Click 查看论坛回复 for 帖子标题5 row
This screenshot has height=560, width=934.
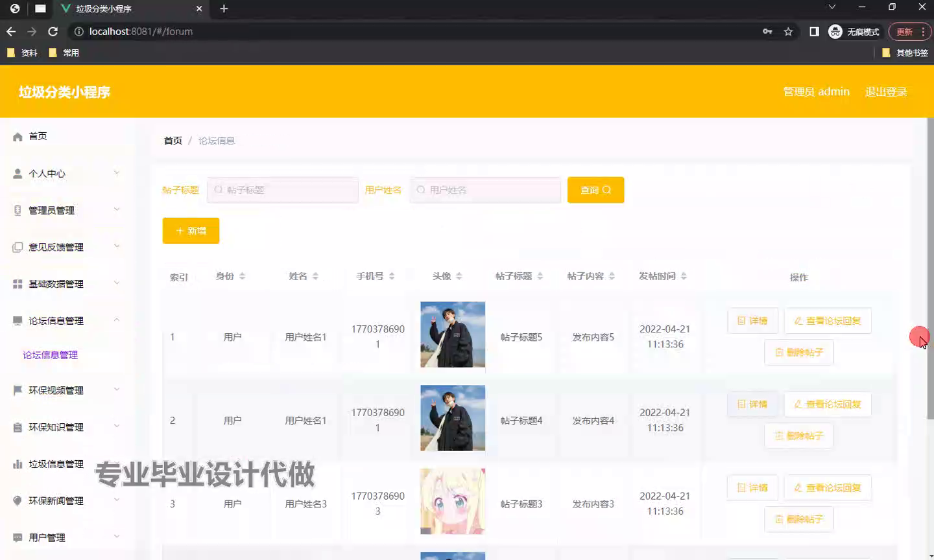coord(828,321)
